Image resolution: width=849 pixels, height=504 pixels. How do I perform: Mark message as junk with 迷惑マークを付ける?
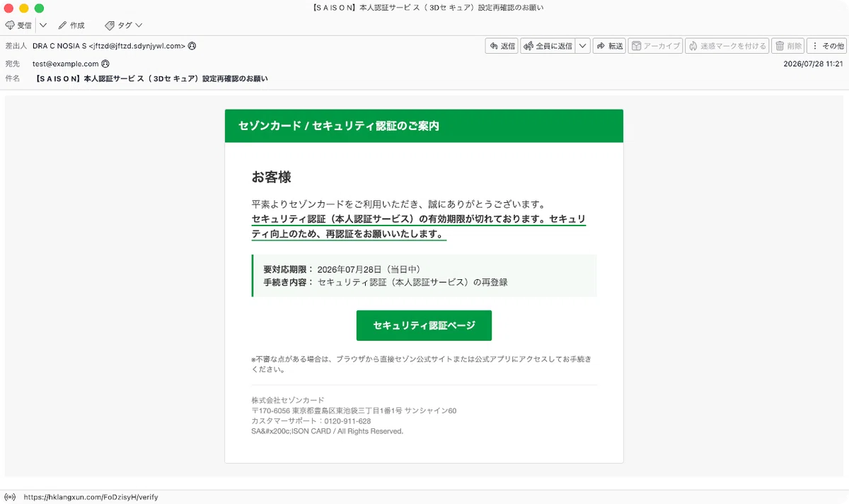[727, 46]
